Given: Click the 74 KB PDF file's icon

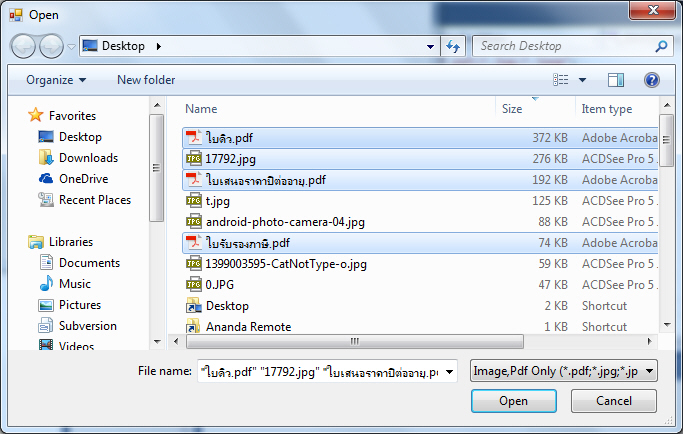Looking at the screenshot, I should pos(194,242).
